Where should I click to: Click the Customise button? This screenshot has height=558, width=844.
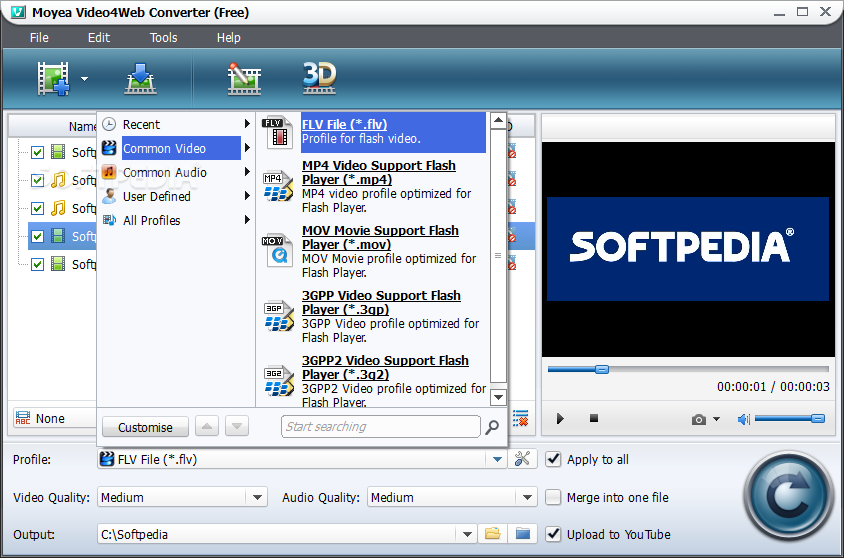[145, 427]
